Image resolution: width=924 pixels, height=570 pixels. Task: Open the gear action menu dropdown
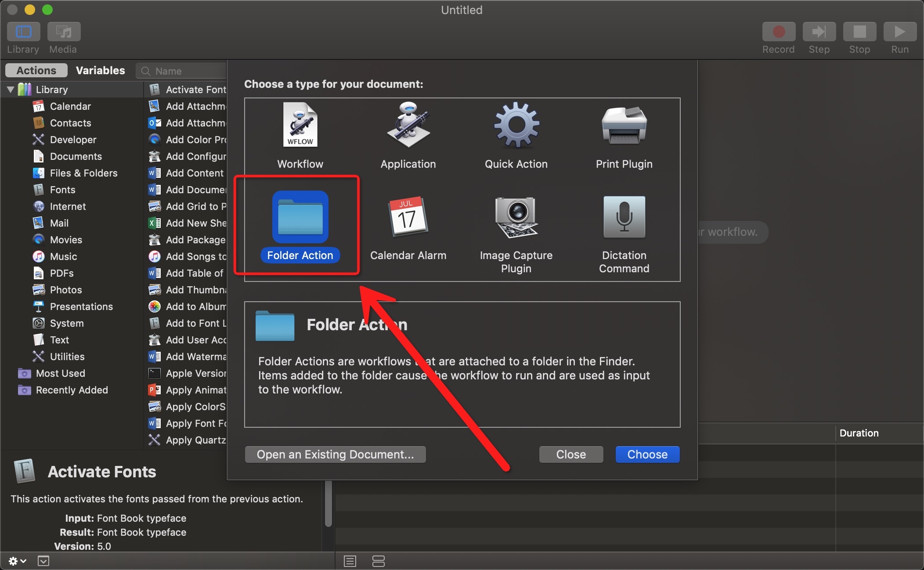tap(17, 561)
